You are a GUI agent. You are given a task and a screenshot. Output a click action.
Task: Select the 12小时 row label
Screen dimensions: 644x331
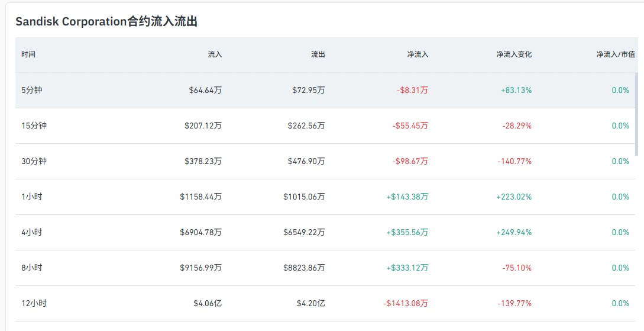pos(34,303)
